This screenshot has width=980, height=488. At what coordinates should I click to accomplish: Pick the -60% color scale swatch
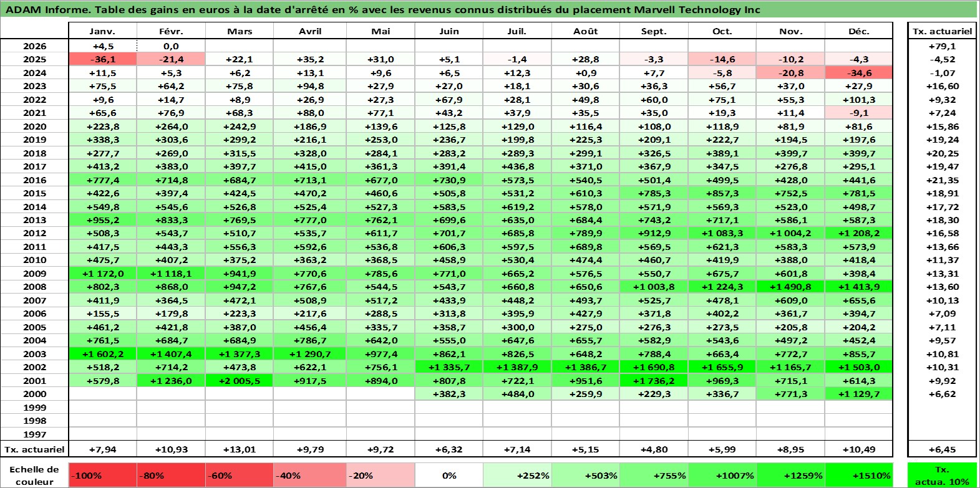click(240, 475)
